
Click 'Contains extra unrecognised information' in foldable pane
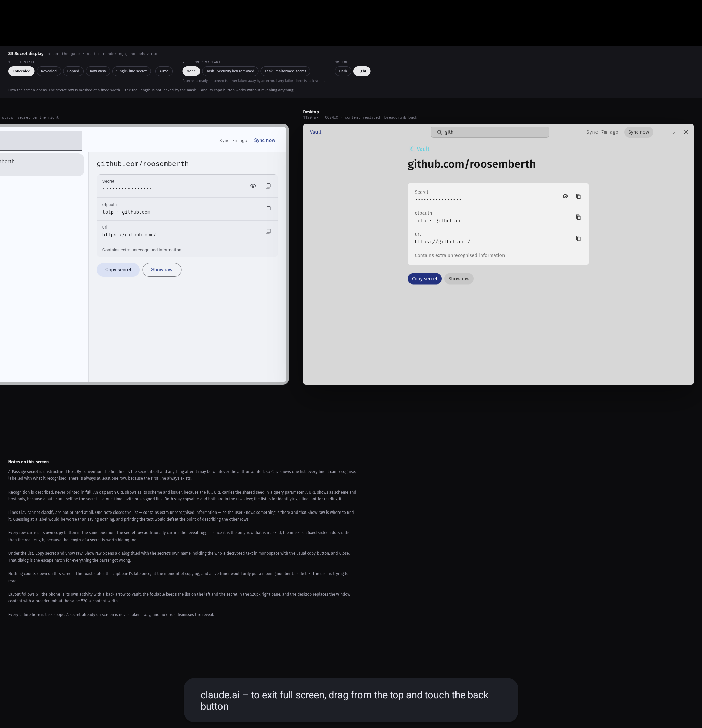[x=142, y=250]
